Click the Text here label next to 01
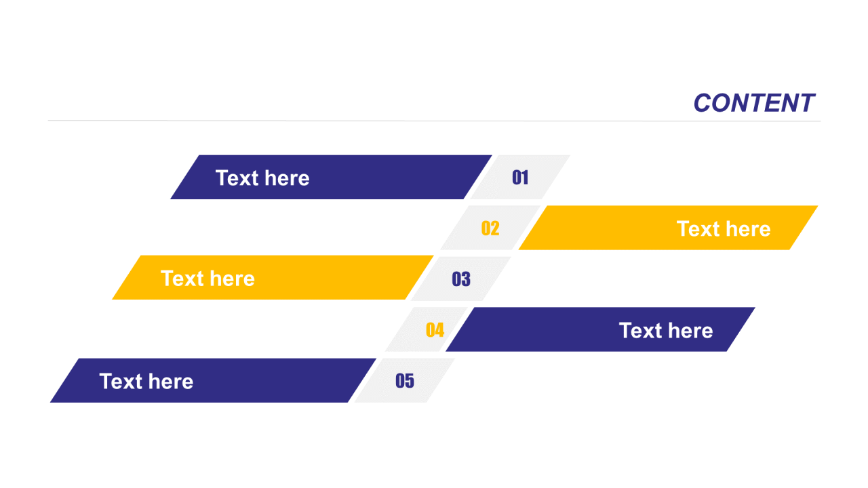 point(262,178)
